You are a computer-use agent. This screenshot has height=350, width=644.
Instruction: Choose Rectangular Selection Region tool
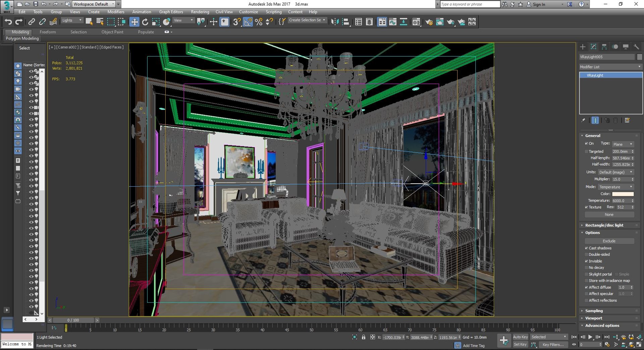pos(111,22)
